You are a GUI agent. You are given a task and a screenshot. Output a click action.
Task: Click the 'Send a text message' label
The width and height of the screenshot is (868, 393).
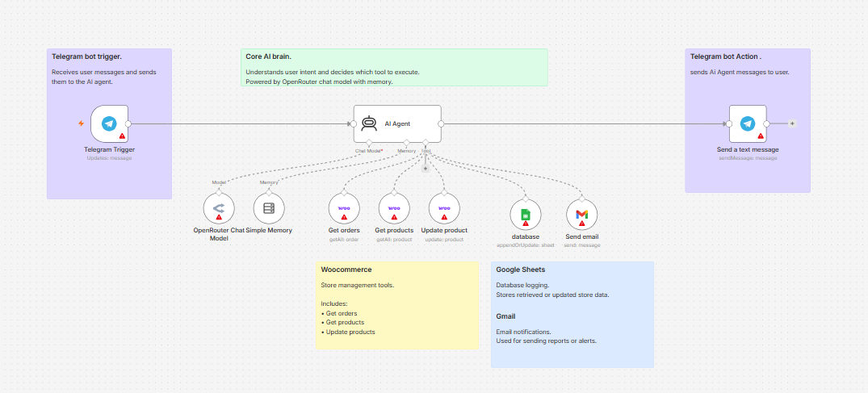coord(748,149)
